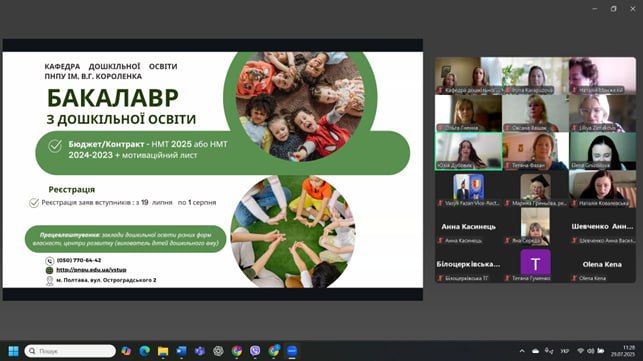This screenshot has width=643, height=361.
Task: Select Яна Середа's video tile
Action: 535,227
